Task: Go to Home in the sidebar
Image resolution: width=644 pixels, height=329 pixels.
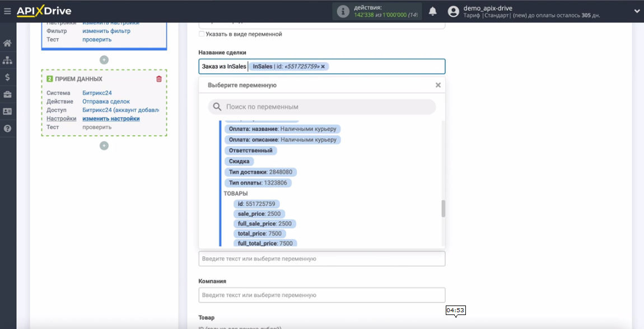Action: click(x=7, y=43)
